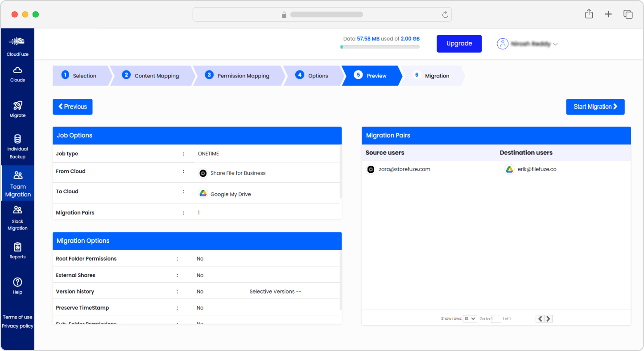This screenshot has width=644, height=351.
Task: Open the Clouds section icon
Action: (x=17, y=70)
